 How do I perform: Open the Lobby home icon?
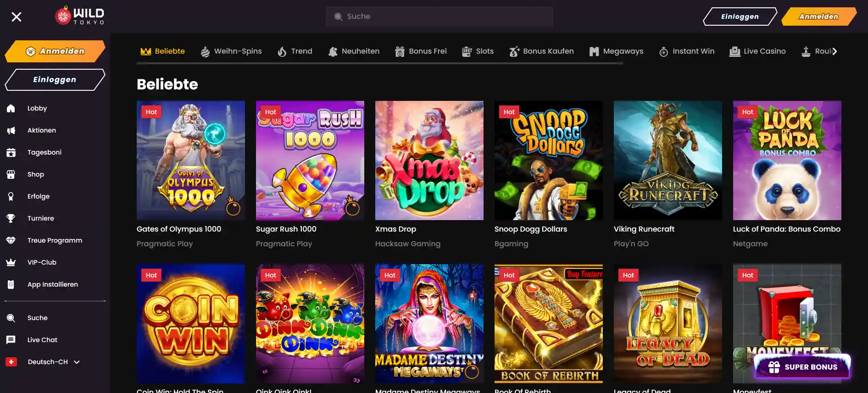point(11,108)
